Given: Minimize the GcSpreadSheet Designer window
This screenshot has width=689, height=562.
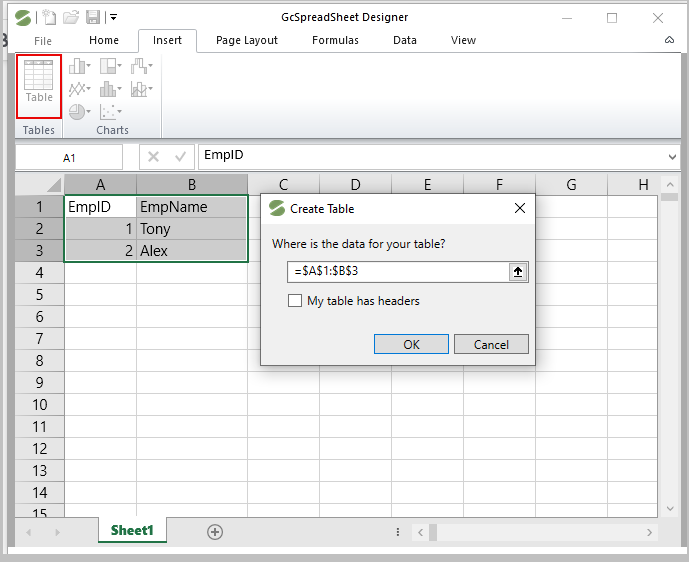Looking at the screenshot, I should pos(567,18).
